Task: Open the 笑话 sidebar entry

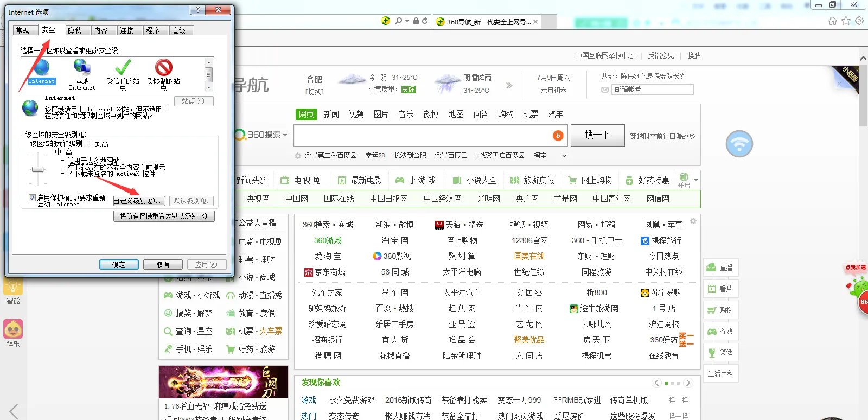Action: pyautogui.click(x=721, y=352)
